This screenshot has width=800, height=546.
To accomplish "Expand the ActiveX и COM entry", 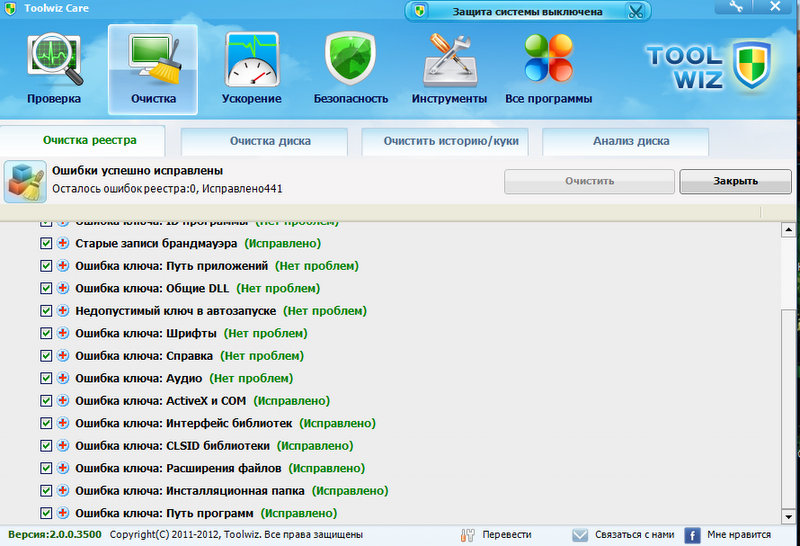I will (63, 400).
